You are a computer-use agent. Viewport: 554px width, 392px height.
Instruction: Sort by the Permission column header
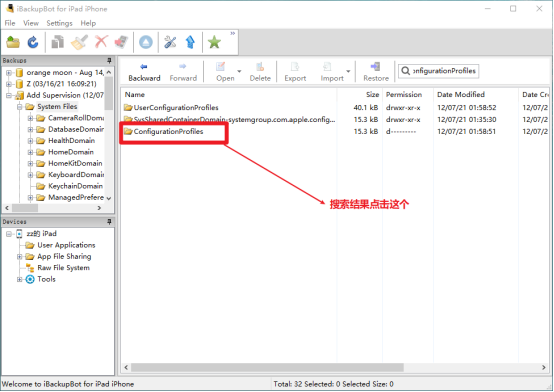pyautogui.click(x=408, y=95)
